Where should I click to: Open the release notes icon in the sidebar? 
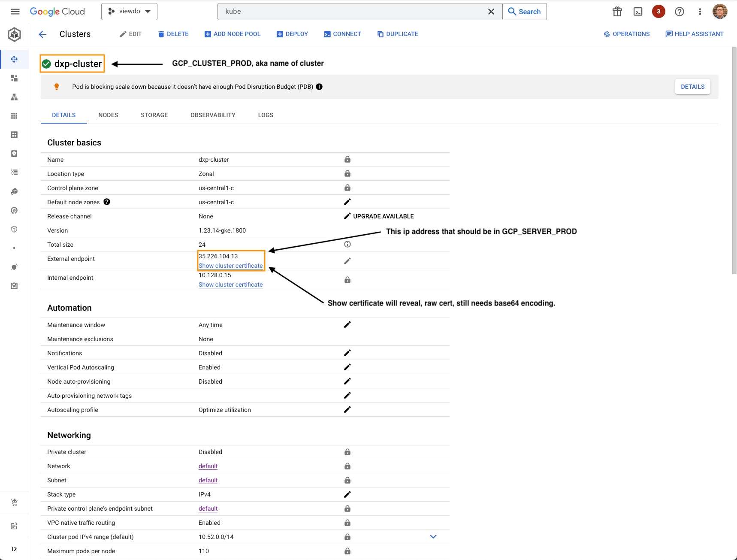tap(14, 526)
